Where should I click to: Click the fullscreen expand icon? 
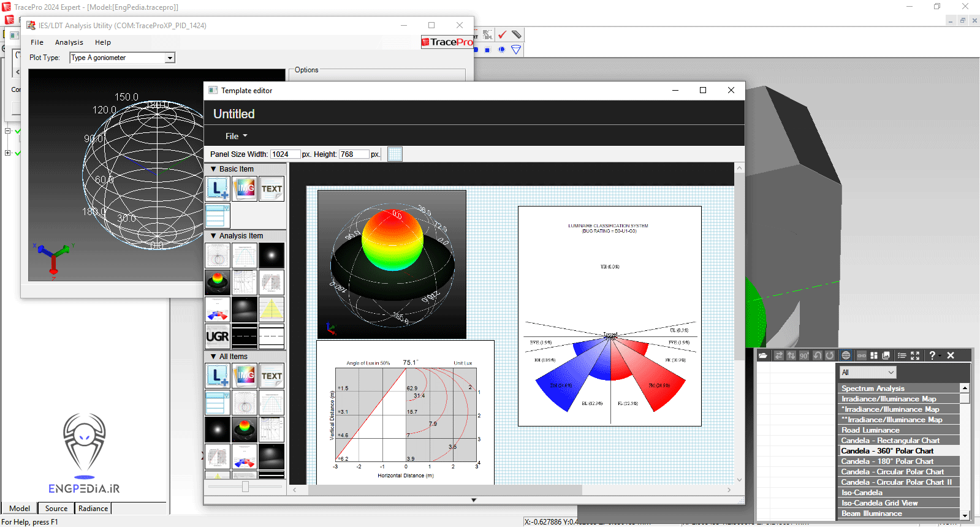click(x=915, y=355)
